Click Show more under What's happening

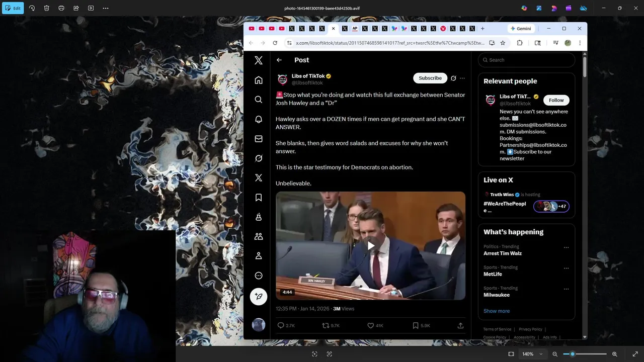click(x=497, y=311)
